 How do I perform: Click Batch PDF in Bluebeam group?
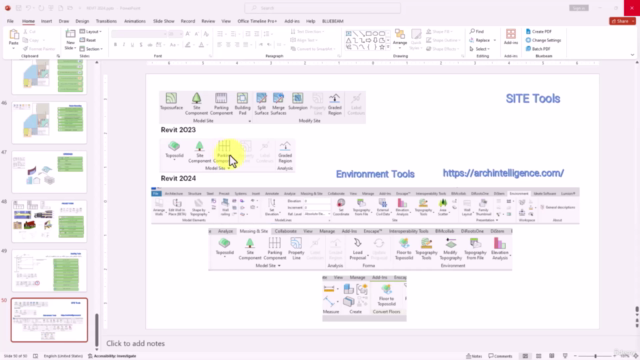point(538,49)
